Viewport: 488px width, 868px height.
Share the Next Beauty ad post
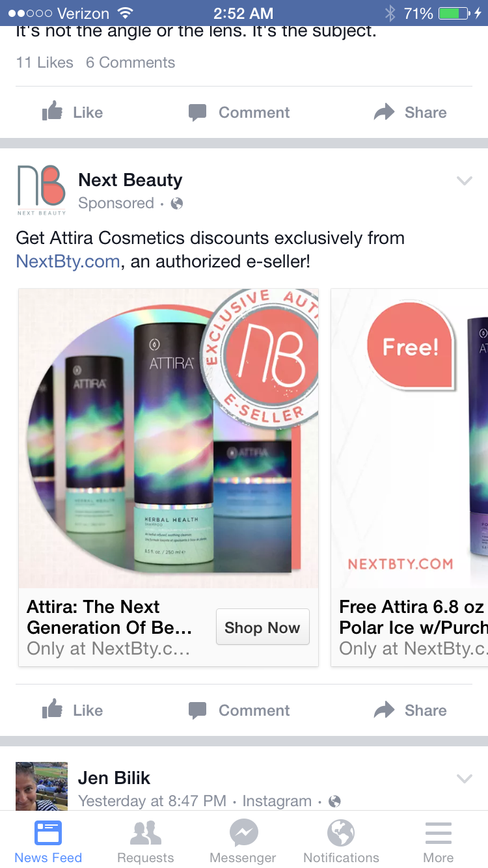pos(411,710)
